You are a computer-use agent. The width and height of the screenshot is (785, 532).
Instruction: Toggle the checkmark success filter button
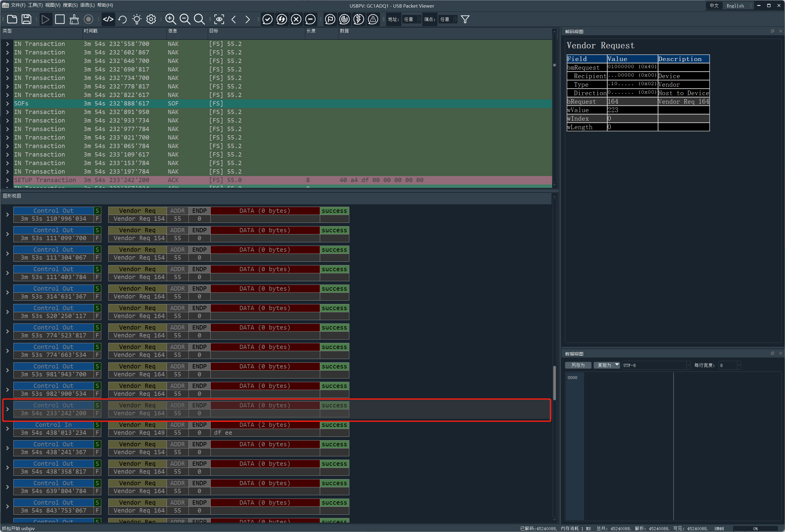tap(267, 19)
